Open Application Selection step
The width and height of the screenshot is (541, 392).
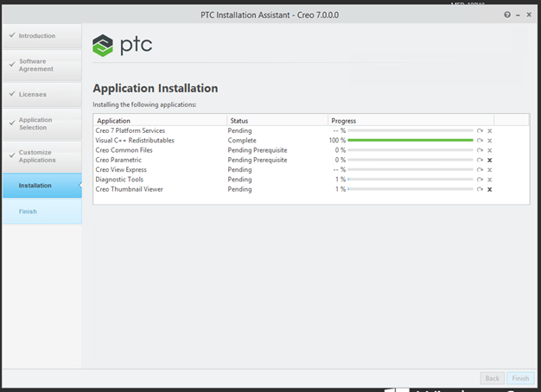[42, 123]
